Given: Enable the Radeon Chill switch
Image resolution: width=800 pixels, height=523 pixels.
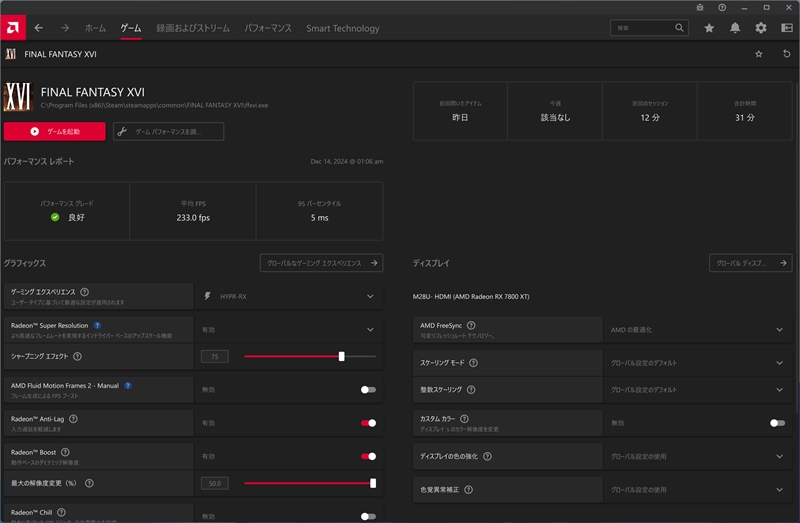Looking at the screenshot, I should pyautogui.click(x=368, y=516).
